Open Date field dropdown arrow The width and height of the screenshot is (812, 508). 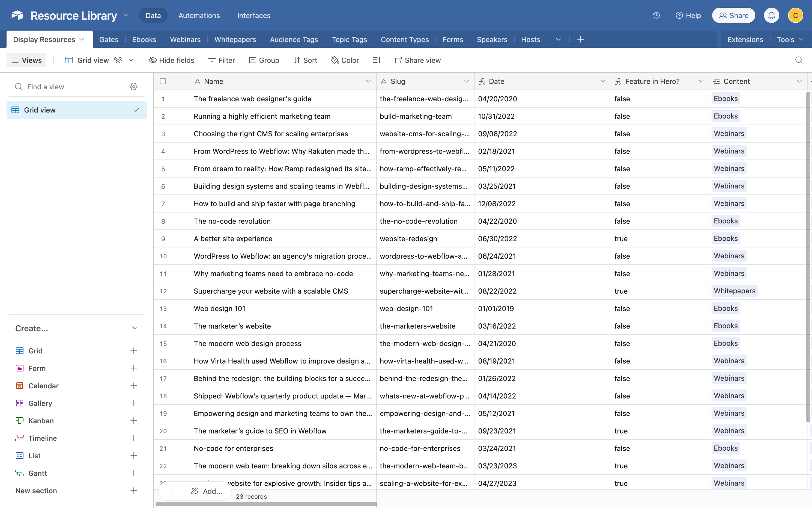603,81
